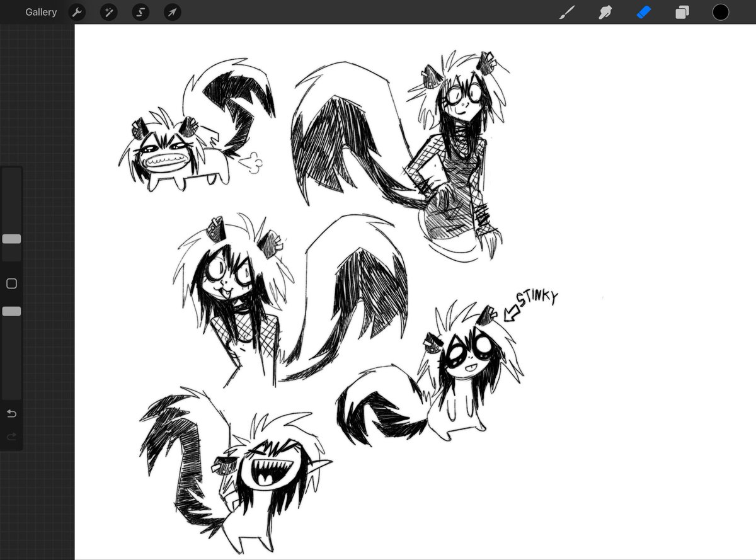Open the Selection tool
Viewport: 756px width, 560px height.
(140, 12)
